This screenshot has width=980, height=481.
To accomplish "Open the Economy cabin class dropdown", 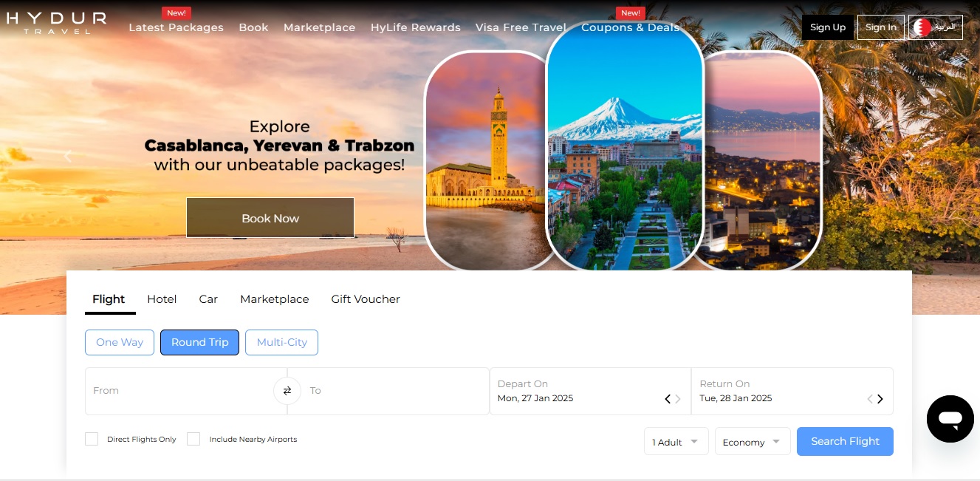I will tap(753, 441).
